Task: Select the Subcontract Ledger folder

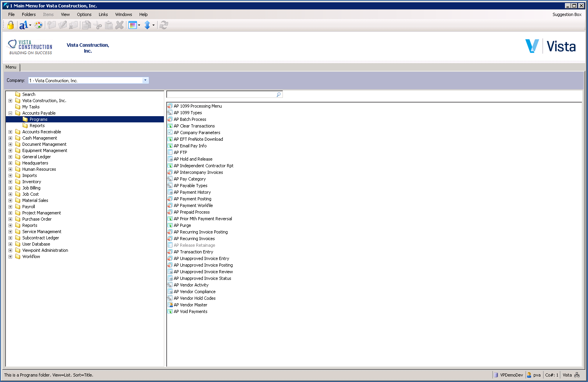Action: coord(41,238)
